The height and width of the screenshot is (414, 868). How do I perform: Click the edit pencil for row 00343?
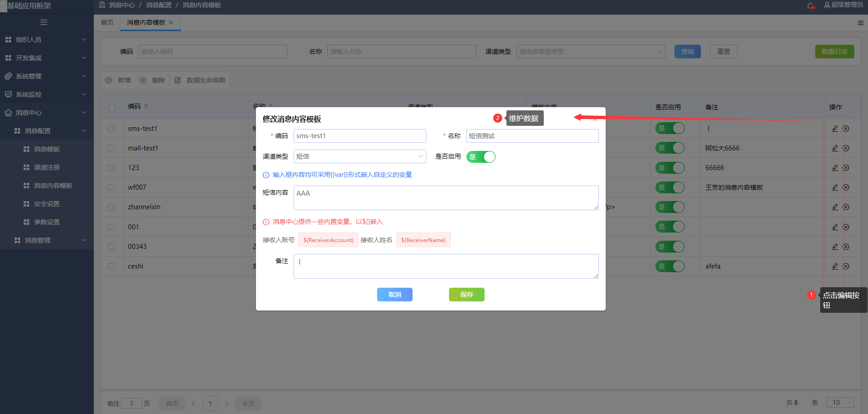coord(835,247)
